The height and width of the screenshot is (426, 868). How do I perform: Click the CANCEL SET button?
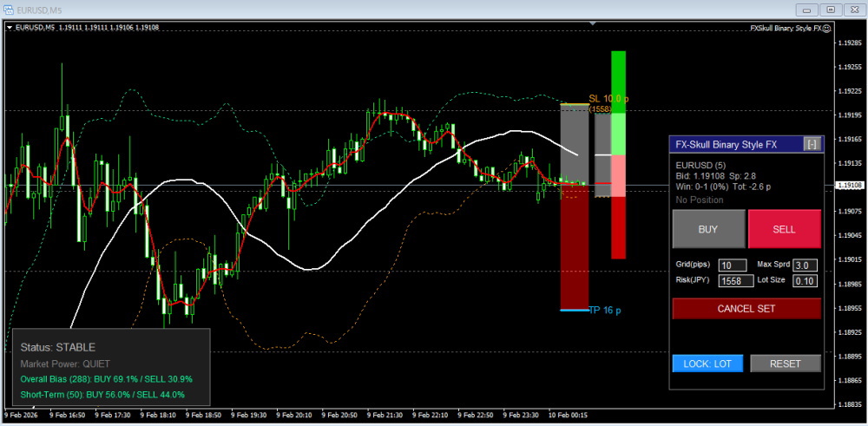(x=746, y=308)
